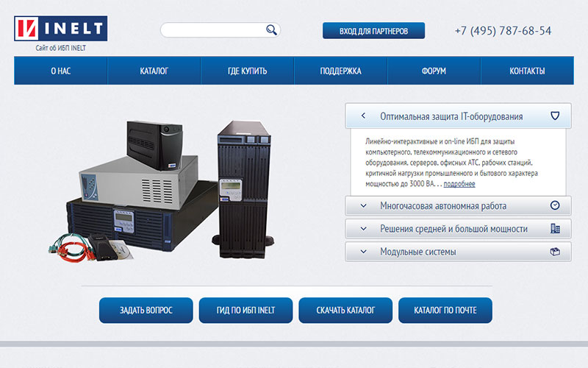Viewport: 588px width, 368px height.
Task: Click the 'ЗАДАТЬ ВОПРОС' button
Action: [146, 310]
